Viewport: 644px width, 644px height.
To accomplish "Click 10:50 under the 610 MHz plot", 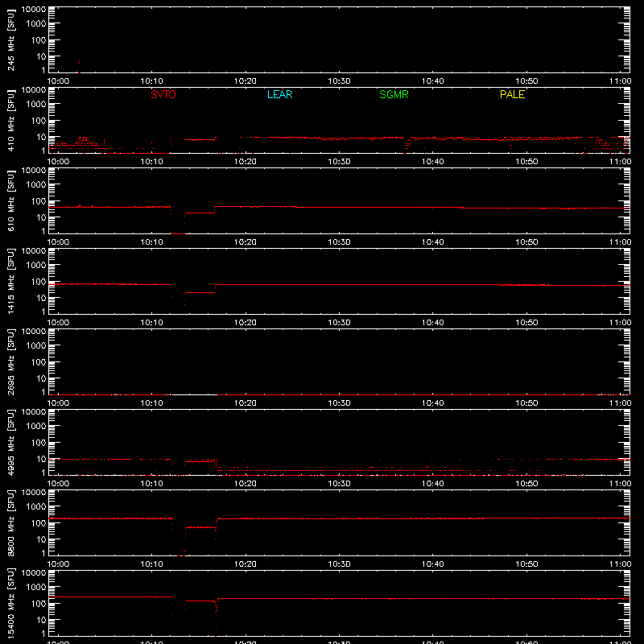I will pyautogui.click(x=526, y=242).
